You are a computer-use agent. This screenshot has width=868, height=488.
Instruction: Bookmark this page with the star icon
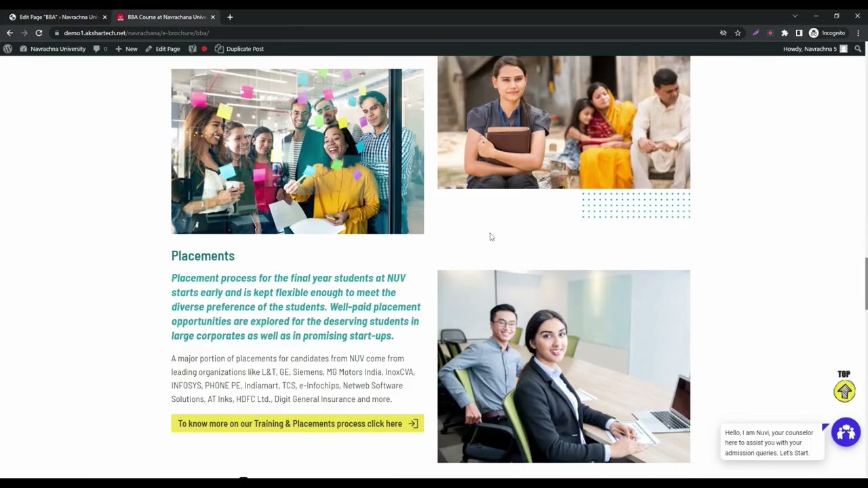coord(737,33)
